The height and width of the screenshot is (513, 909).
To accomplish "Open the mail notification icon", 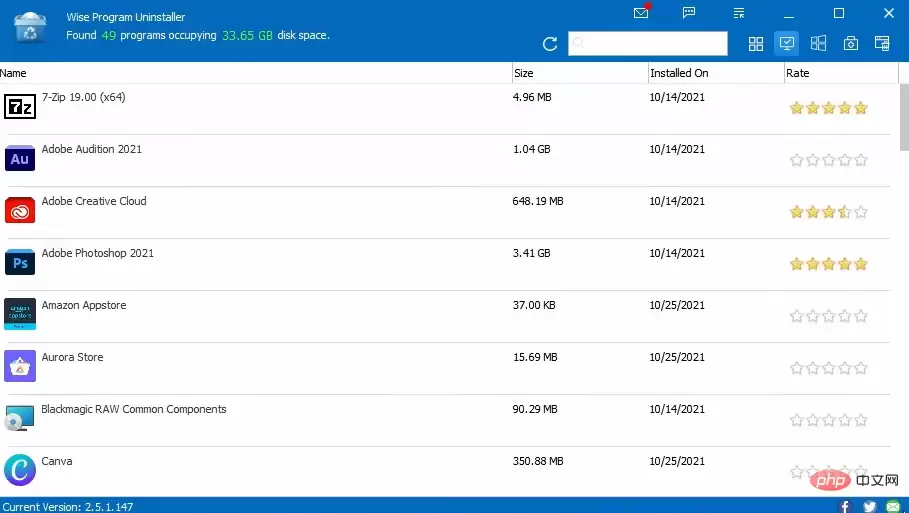I will point(641,12).
